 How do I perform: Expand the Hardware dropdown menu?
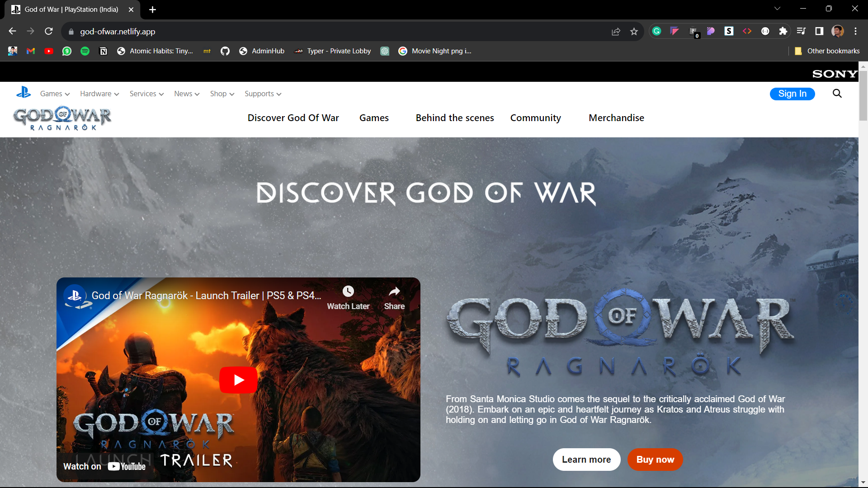pyautogui.click(x=99, y=94)
